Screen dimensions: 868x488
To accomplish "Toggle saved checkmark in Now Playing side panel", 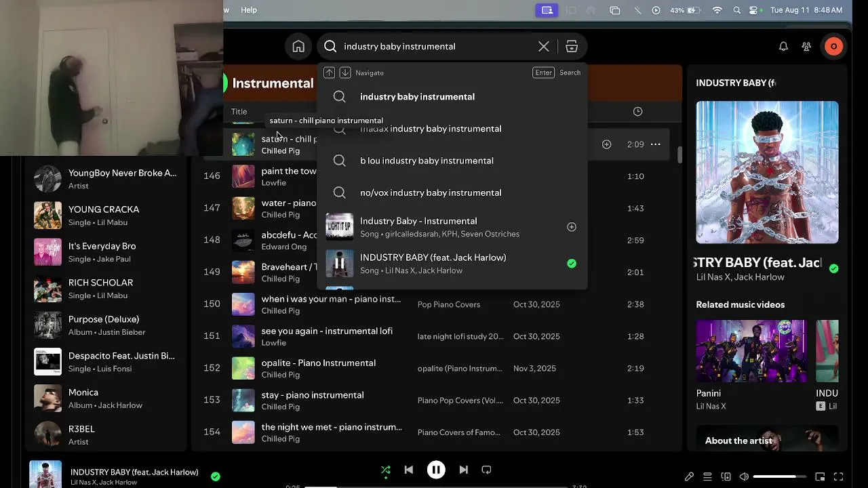I will [833, 268].
